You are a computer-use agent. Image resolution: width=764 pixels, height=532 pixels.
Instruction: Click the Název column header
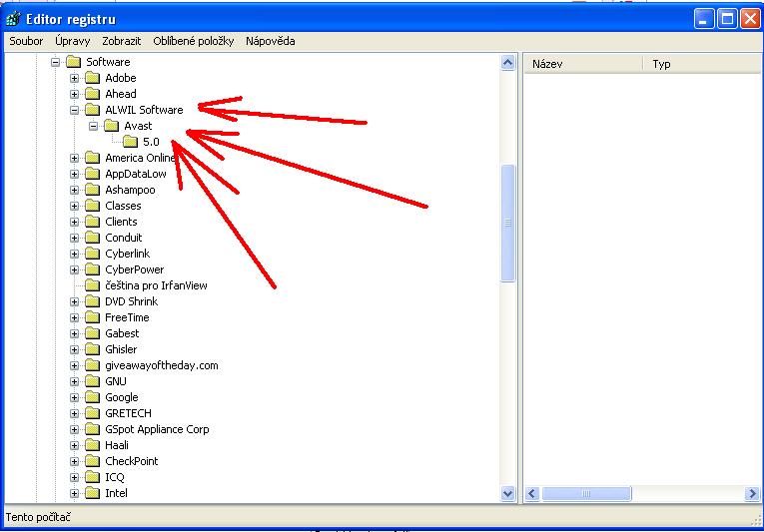tap(583, 64)
